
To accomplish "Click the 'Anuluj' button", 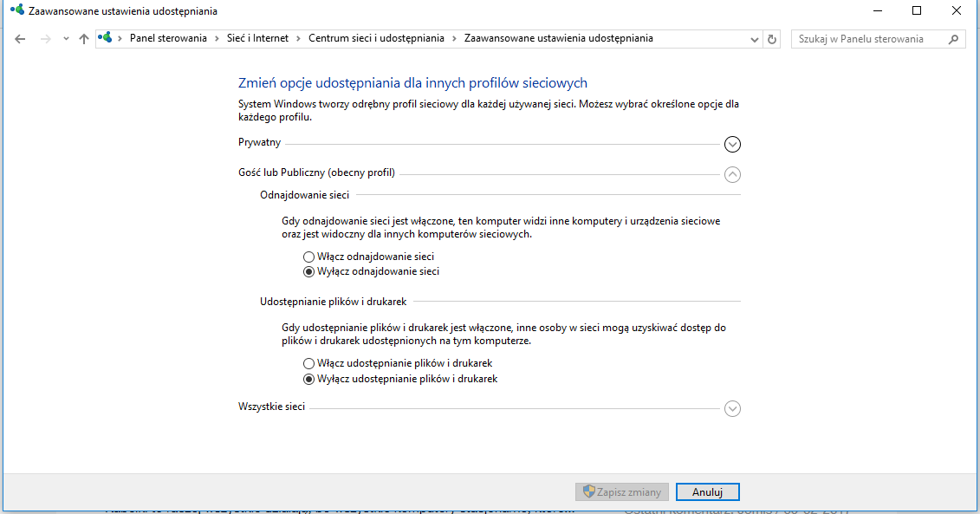I will (708, 492).
